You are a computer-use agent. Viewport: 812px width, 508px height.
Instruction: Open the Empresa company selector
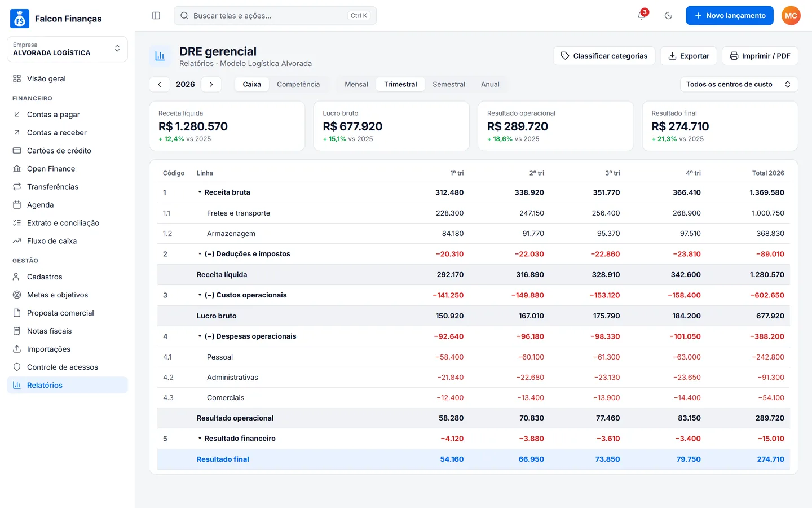click(x=67, y=49)
